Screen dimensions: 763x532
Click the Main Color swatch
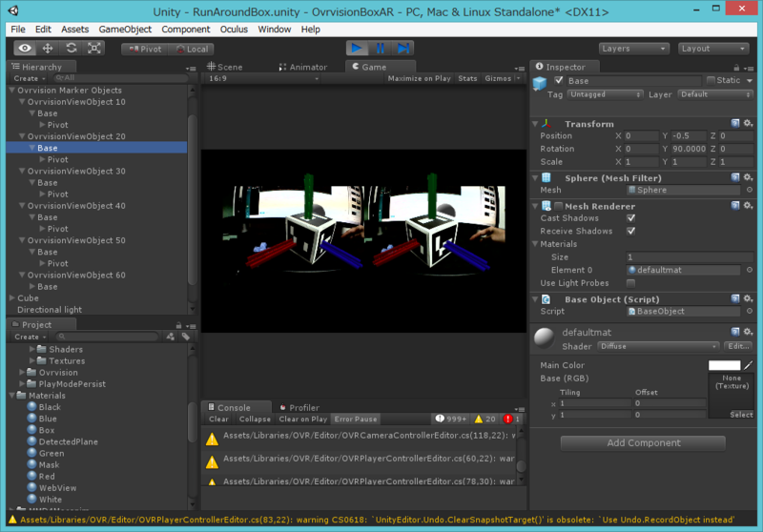[724, 365]
